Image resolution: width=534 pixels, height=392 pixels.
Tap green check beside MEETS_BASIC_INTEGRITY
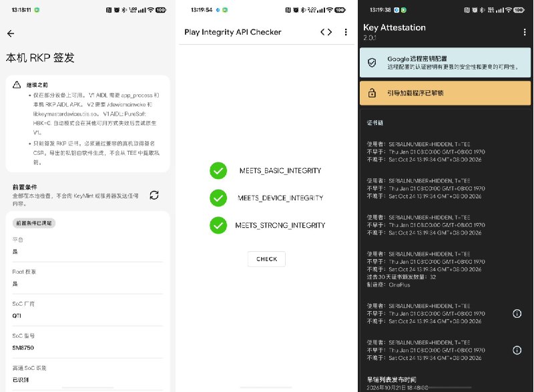218,171
